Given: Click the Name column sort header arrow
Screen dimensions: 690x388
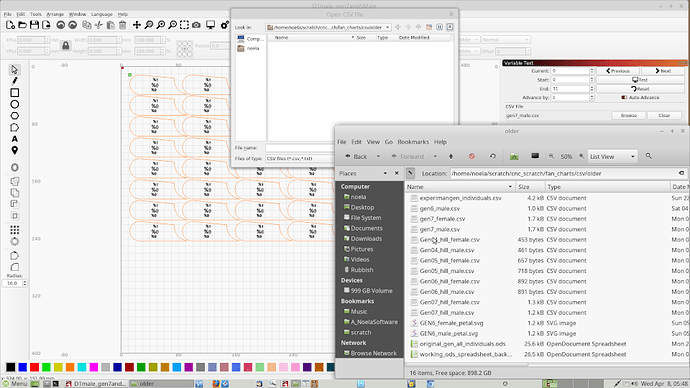Looking at the screenshot, I should (x=510, y=187).
